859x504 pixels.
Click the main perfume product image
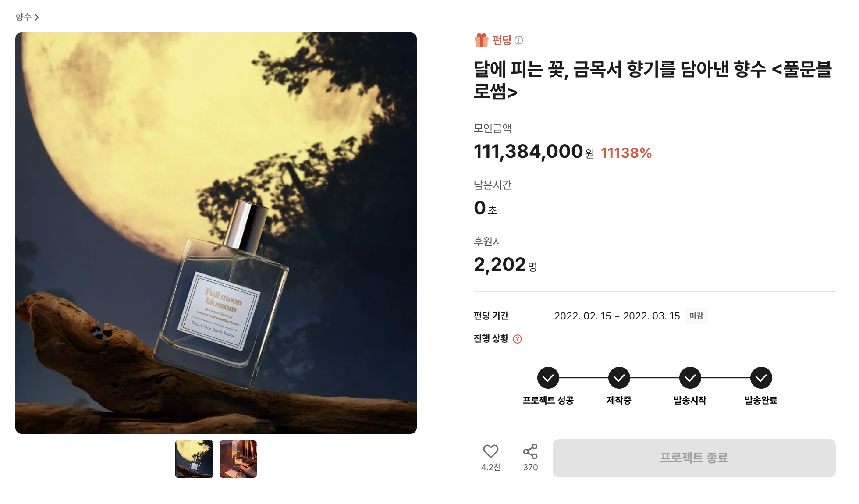216,233
